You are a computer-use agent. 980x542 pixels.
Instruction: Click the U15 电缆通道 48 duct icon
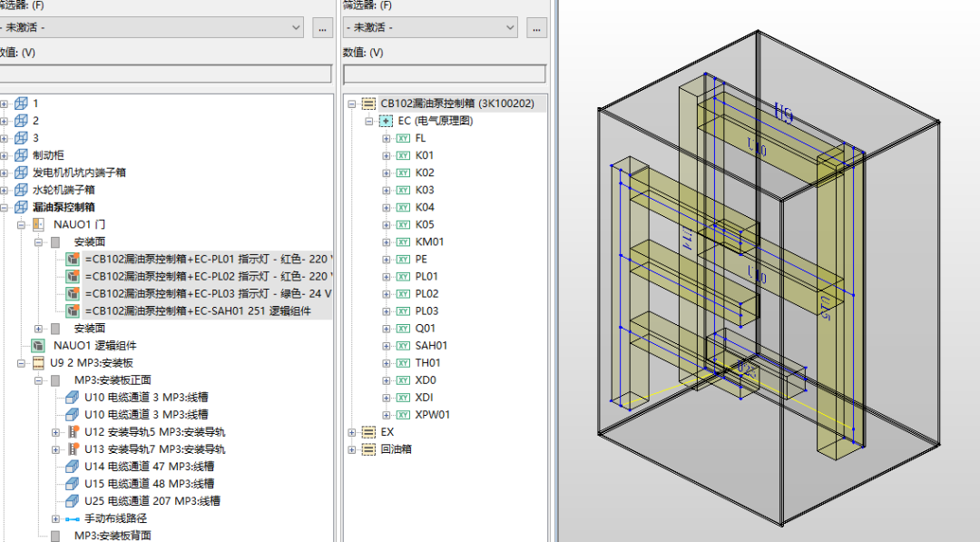73,483
